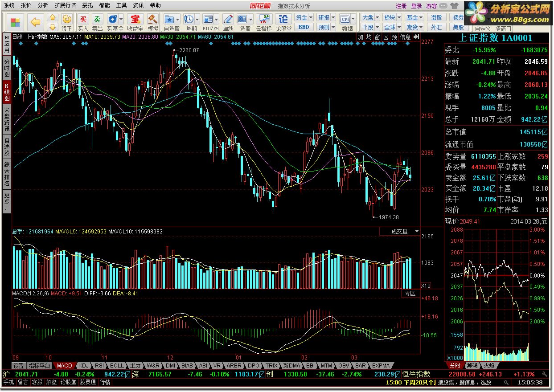This screenshot has width=554, height=392.
Task: Click the 专区 button in MACD panel
Action: pyautogui.click(x=410, y=293)
